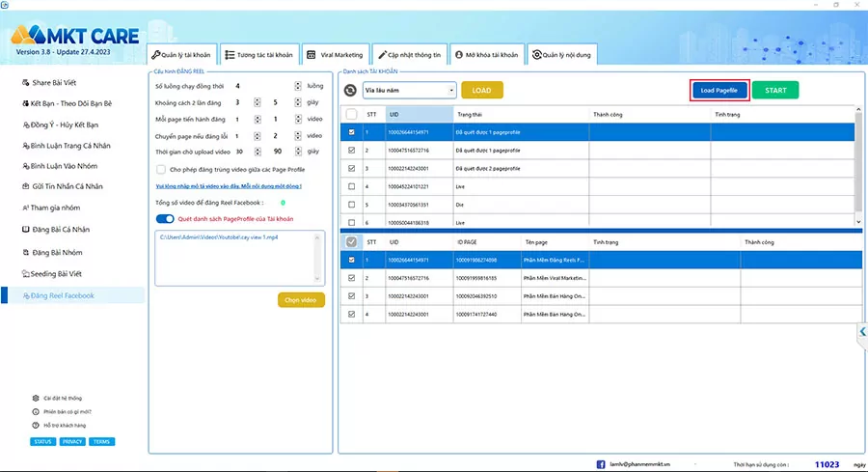Click the video file path list box
Screen dimensions: 868x472
click(240, 258)
